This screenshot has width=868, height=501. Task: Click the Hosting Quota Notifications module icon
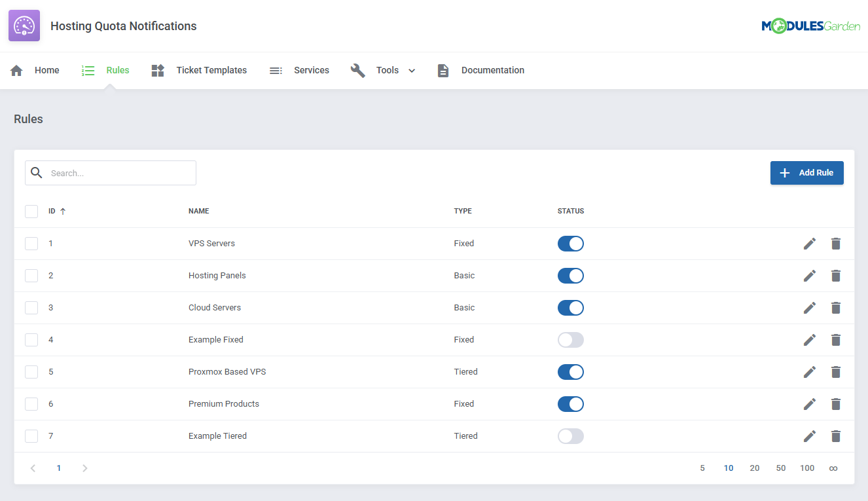(24, 25)
